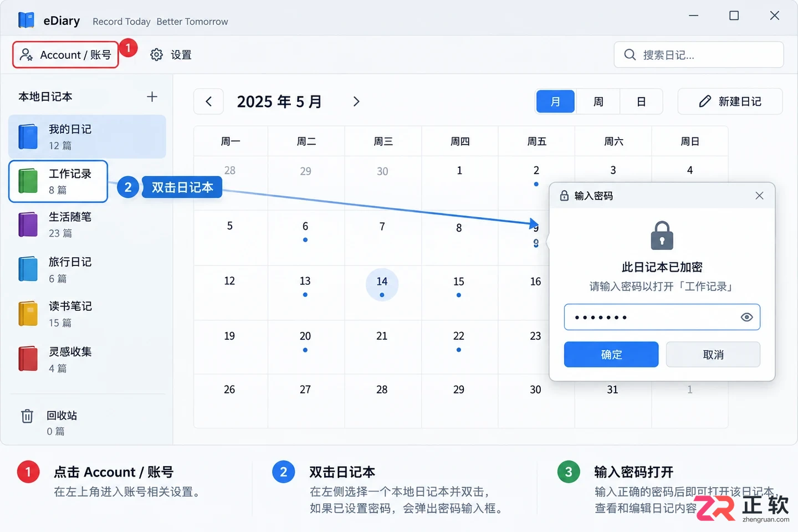Viewport: 798px width, 532px height.
Task: Confirm password with 确定 button
Action: pyautogui.click(x=611, y=354)
